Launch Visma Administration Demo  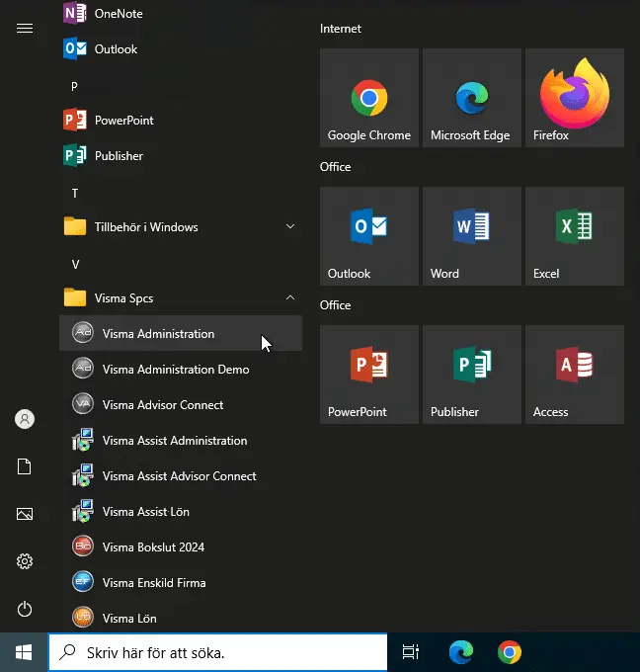click(x=181, y=369)
